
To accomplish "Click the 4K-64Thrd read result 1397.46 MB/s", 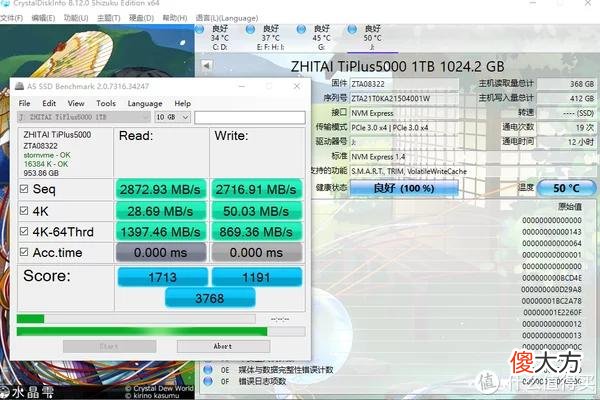I will (161, 232).
